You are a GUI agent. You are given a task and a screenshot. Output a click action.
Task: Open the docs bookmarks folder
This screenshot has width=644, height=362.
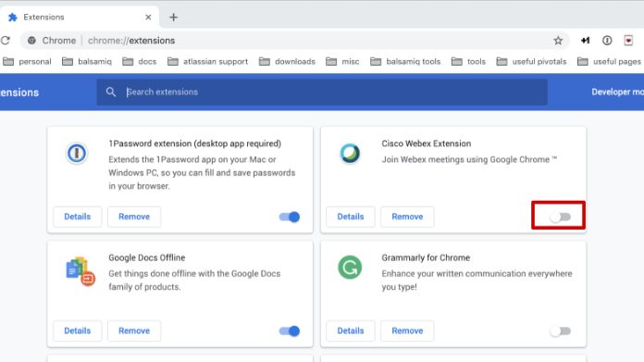[x=140, y=62]
